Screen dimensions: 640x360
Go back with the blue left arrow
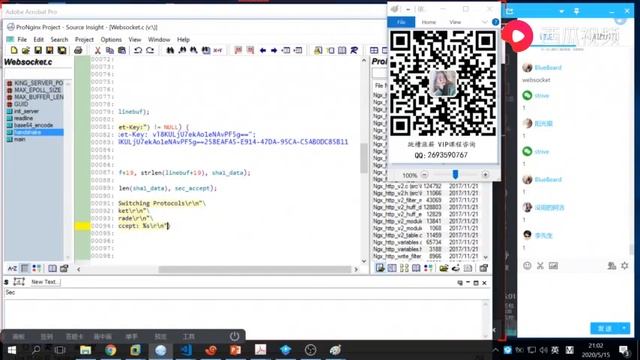tap(262, 50)
